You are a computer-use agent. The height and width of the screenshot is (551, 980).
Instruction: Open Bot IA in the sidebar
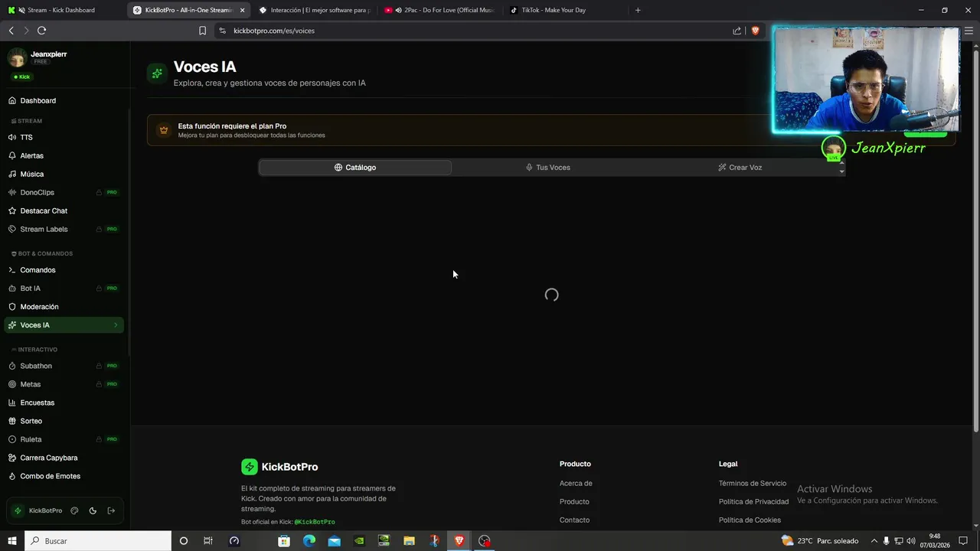[64, 289]
